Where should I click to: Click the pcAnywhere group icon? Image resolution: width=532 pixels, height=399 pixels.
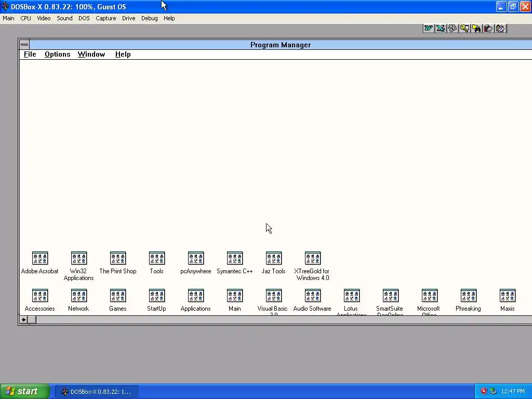pyautogui.click(x=196, y=258)
